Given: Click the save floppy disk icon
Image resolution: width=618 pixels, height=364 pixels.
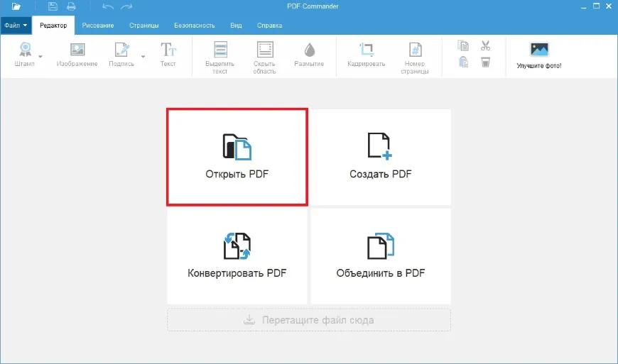Looking at the screenshot, I should [x=53, y=6].
